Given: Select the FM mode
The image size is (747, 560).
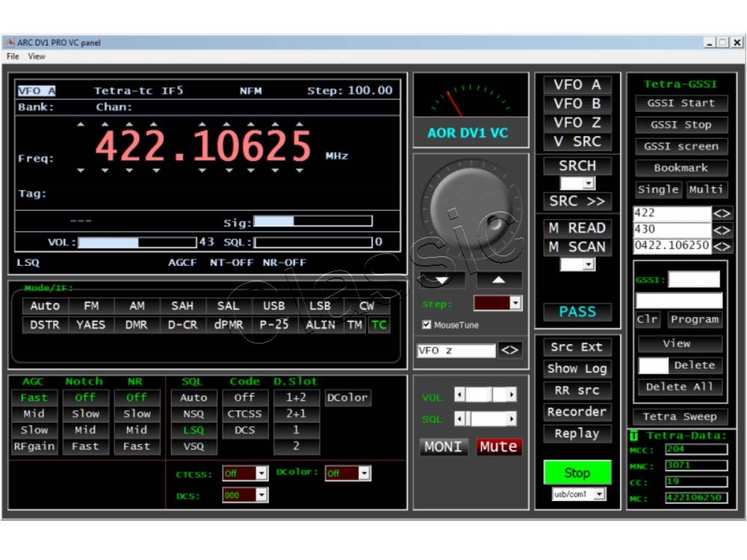Looking at the screenshot, I should click(91, 305).
